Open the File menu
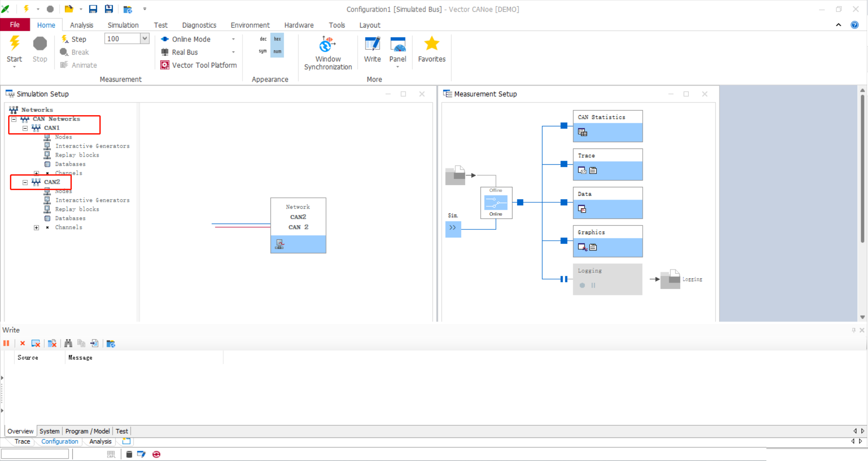This screenshot has width=868, height=461. pyautogui.click(x=15, y=25)
